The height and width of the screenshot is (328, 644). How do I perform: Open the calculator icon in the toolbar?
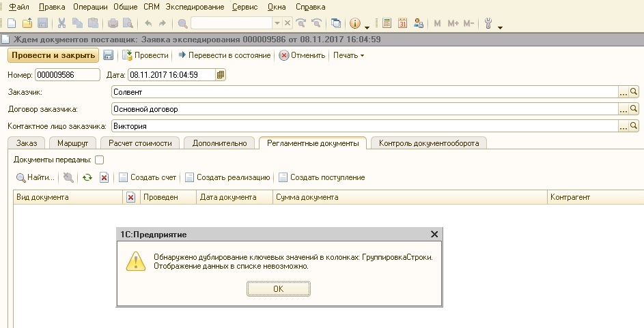click(387, 23)
